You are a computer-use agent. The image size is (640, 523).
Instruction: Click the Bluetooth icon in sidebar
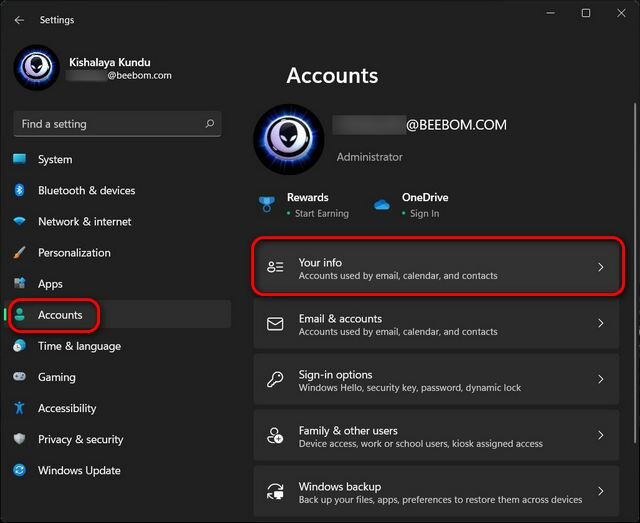coord(19,190)
